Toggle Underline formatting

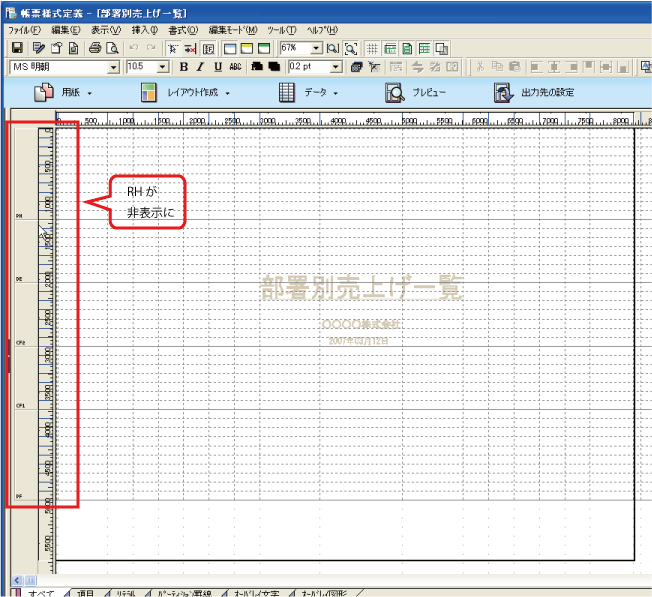217,67
